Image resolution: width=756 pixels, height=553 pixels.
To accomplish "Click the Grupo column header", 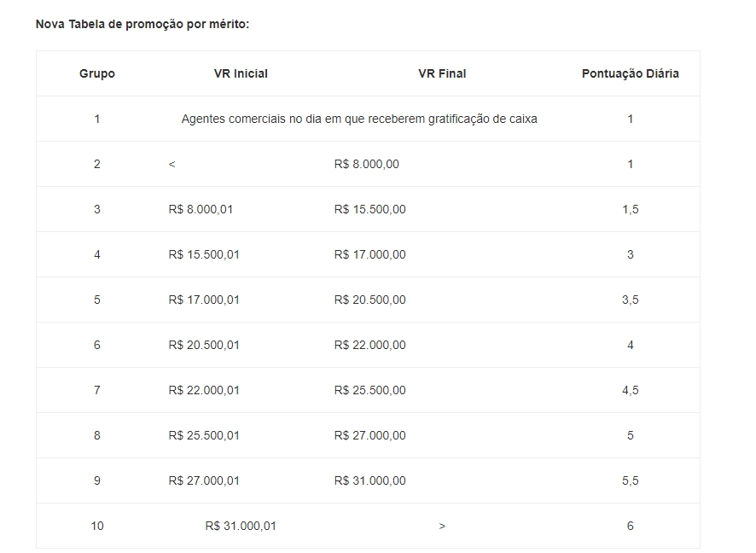I will [97, 73].
